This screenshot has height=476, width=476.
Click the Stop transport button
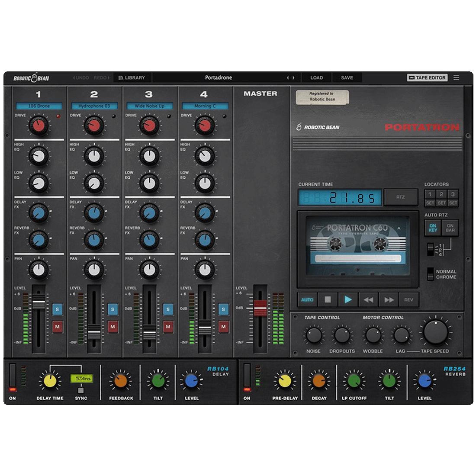point(328,299)
